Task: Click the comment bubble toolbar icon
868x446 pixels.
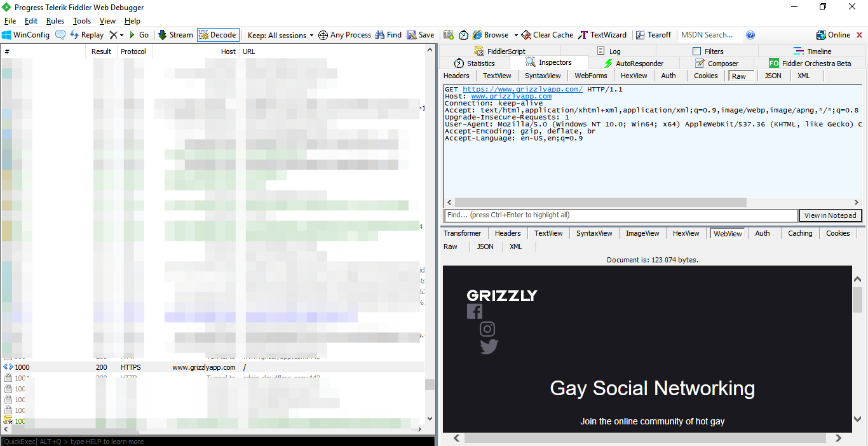Action: (60, 35)
